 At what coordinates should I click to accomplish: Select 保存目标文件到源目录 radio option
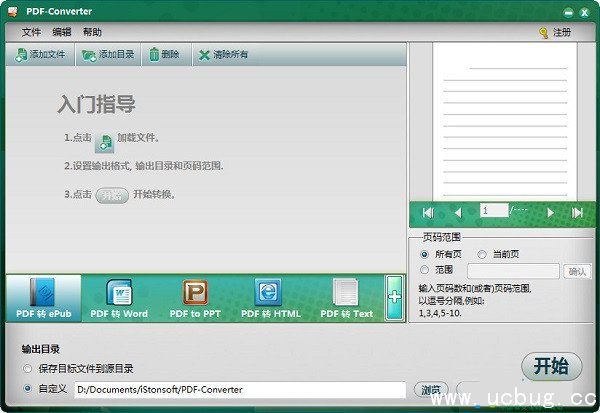coord(27,369)
